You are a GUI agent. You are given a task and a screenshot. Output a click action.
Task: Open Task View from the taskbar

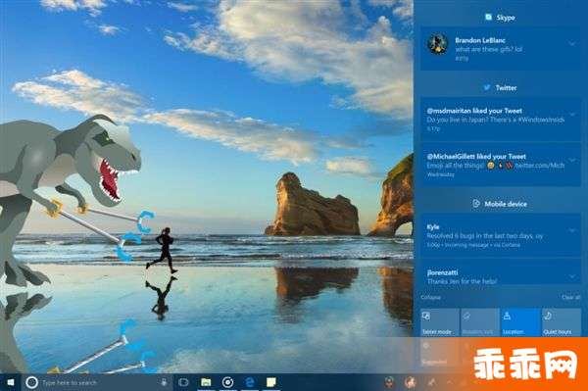(183, 382)
